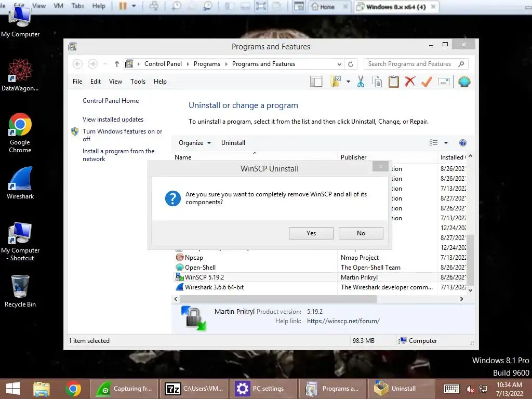Click the Forward navigation arrow

click(92, 64)
